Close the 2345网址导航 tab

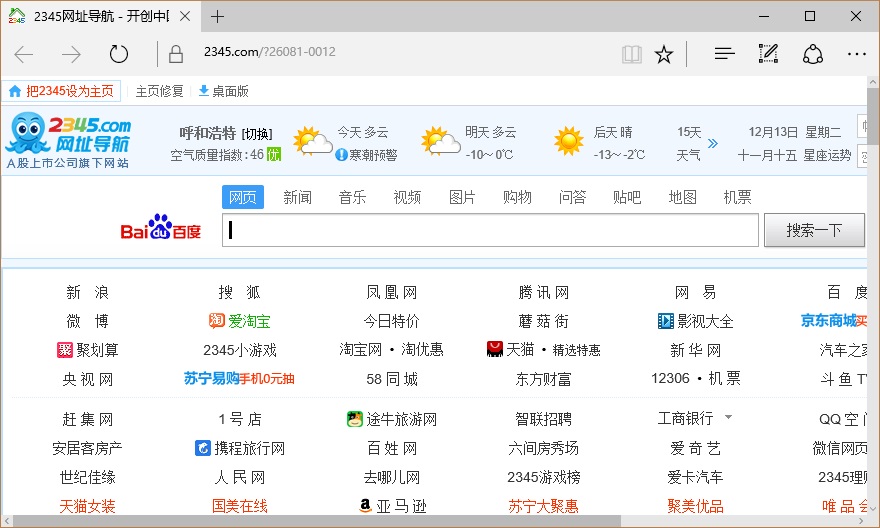185,16
